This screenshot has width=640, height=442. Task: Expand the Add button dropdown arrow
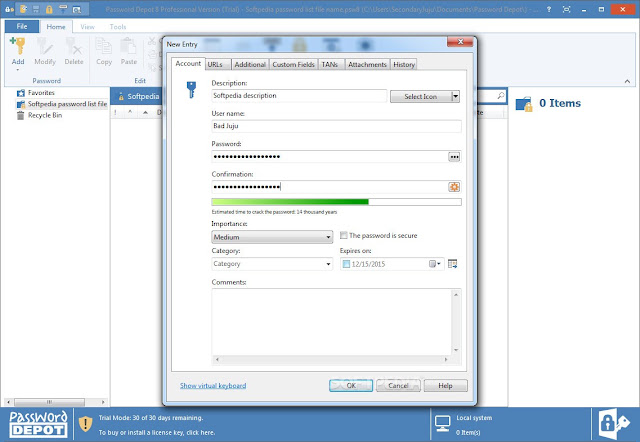[18, 70]
